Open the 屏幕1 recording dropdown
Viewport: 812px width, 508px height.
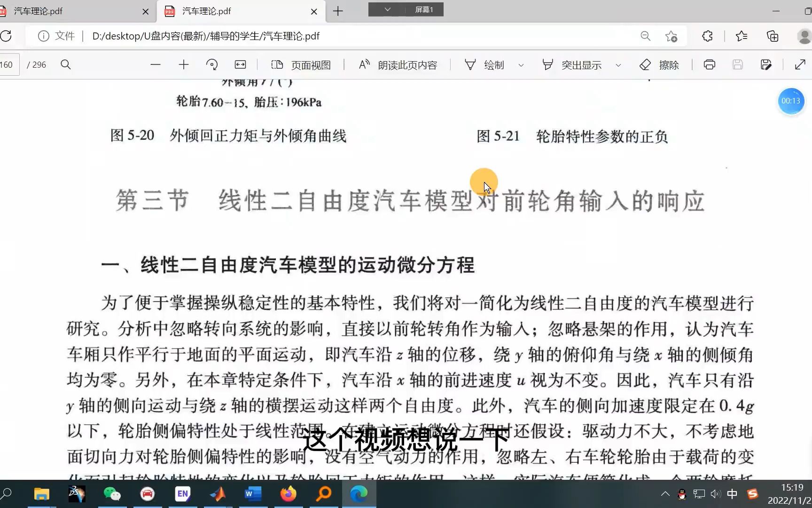pos(387,9)
